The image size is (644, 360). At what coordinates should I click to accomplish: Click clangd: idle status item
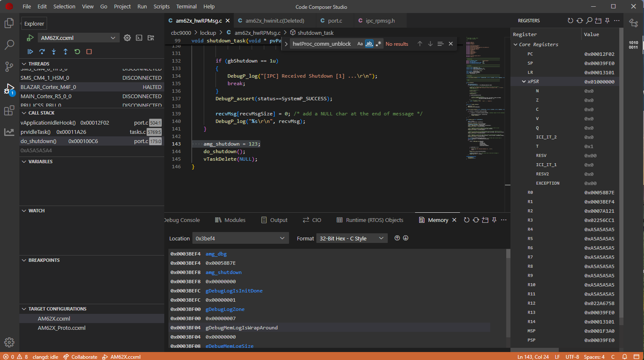coord(45,357)
